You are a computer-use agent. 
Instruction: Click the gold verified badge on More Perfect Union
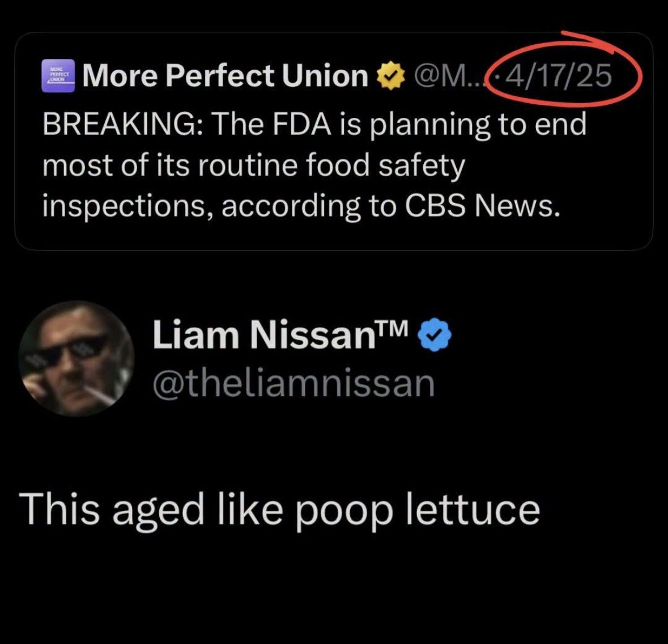pyautogui.click(x=390, y=77)
